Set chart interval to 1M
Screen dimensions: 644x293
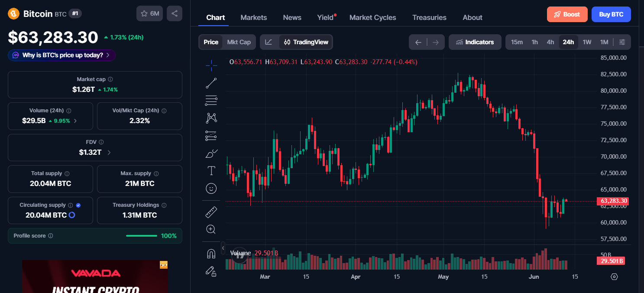604,42
